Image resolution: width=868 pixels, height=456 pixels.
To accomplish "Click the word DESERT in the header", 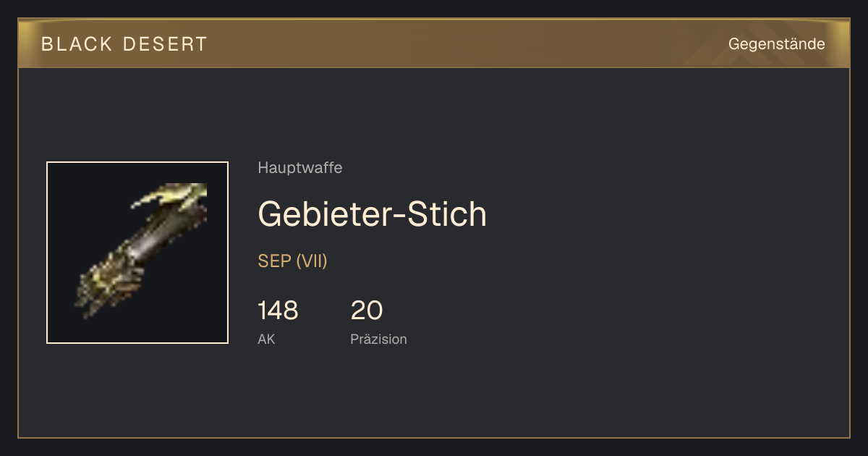I will pos(166,44).
